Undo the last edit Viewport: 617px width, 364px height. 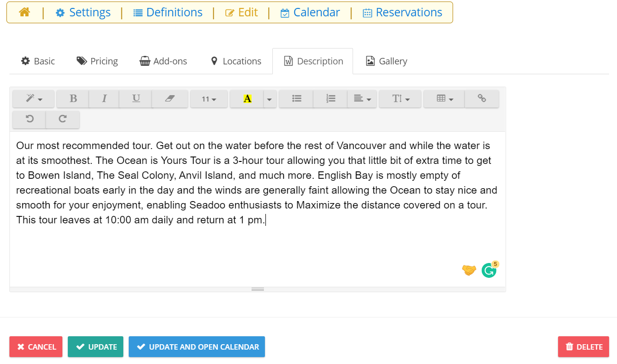click(x=29, y=119)
